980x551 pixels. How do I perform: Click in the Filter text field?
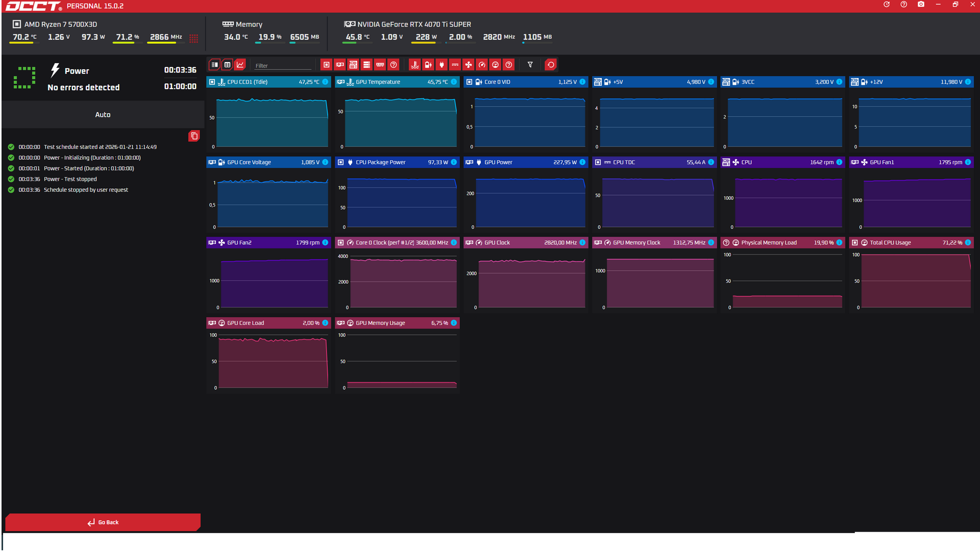[283, 65]
